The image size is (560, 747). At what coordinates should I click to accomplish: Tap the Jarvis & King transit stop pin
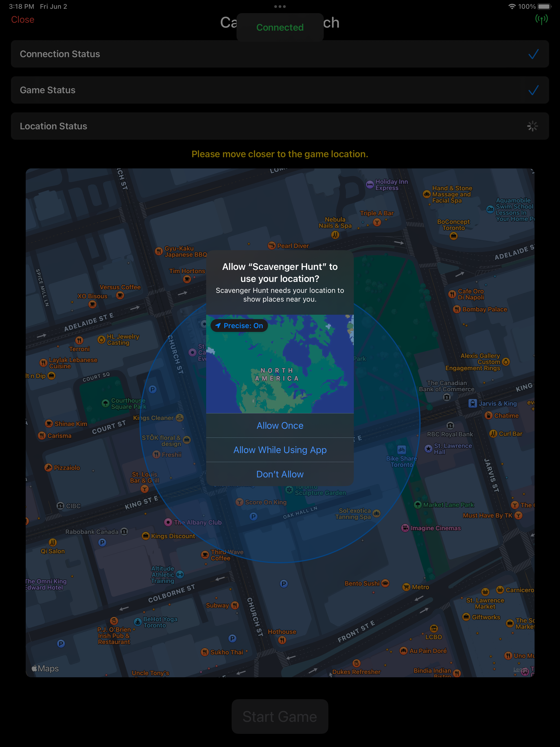[472, 403]
